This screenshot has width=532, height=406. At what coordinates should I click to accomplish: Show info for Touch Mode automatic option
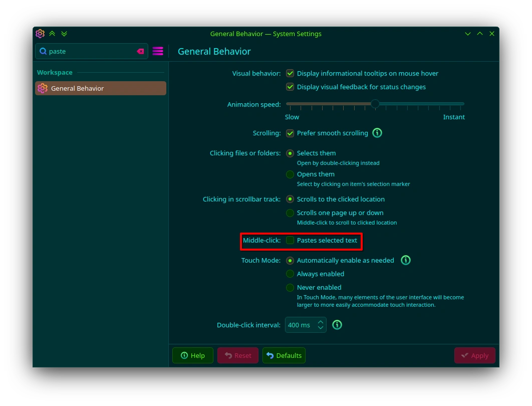click(405, 260)
